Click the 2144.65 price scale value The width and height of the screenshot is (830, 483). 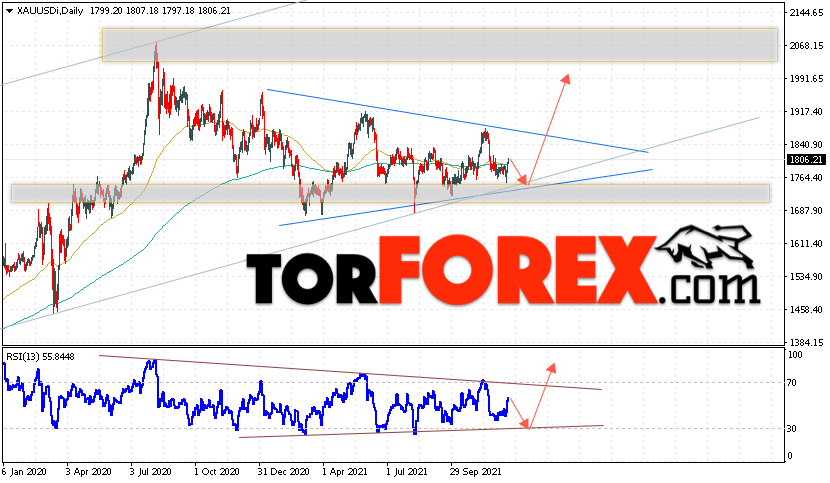point(806,13)
